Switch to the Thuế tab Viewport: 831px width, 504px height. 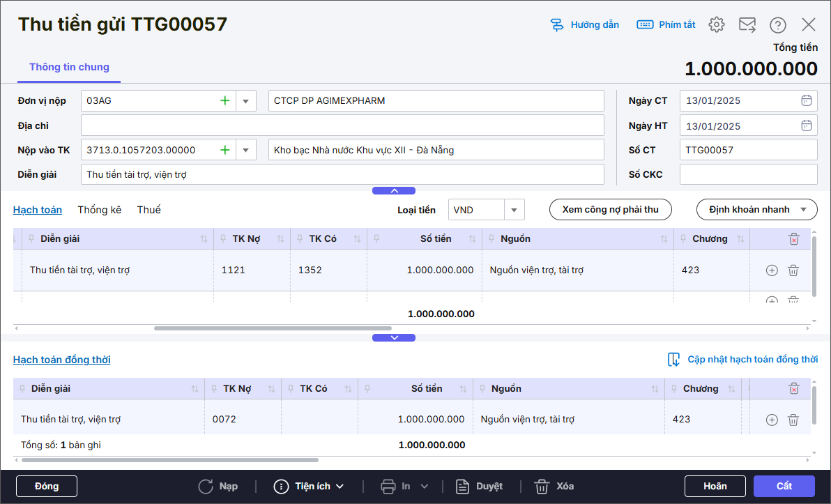(148, 210)
